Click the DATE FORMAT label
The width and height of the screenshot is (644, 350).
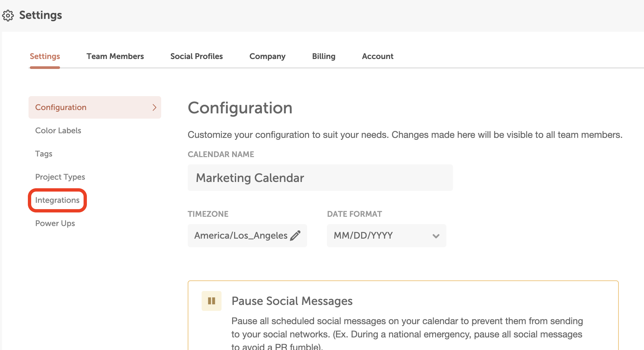354,214
